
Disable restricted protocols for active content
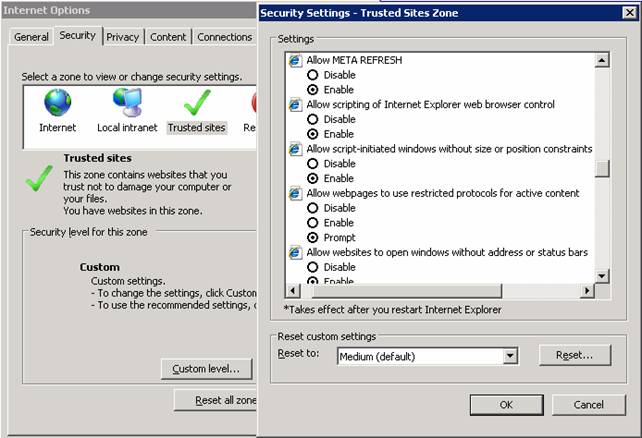pyautogui.click(x=312, y=208)
